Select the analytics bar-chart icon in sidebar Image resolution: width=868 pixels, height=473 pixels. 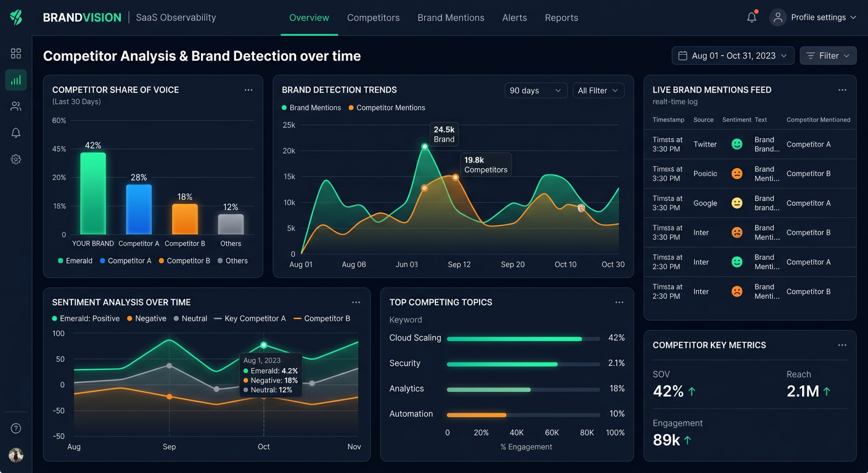16,79
